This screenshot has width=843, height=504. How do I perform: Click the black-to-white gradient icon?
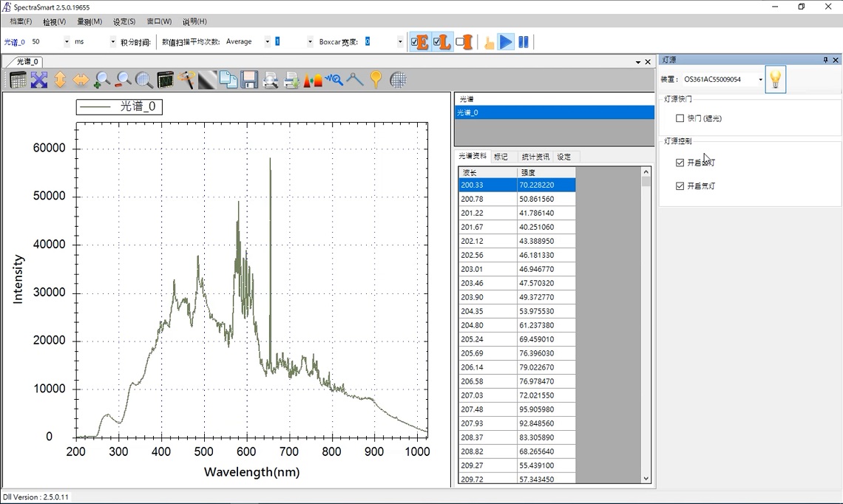coord(207,80)
